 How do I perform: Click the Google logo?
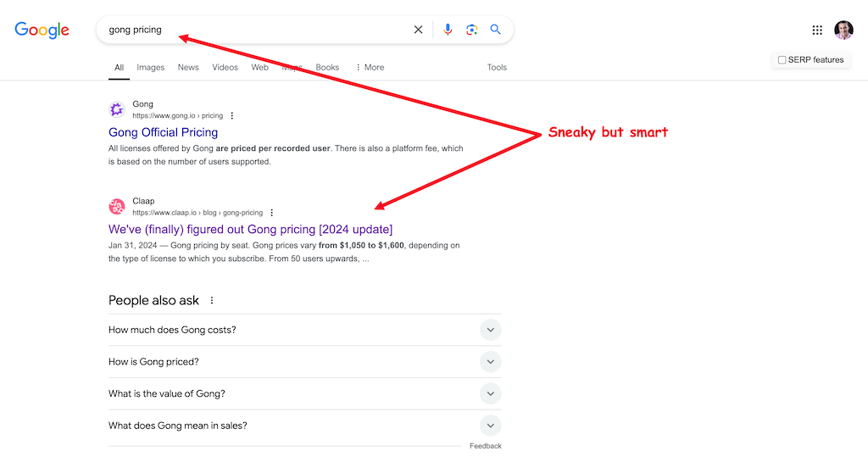pos(42,30)
